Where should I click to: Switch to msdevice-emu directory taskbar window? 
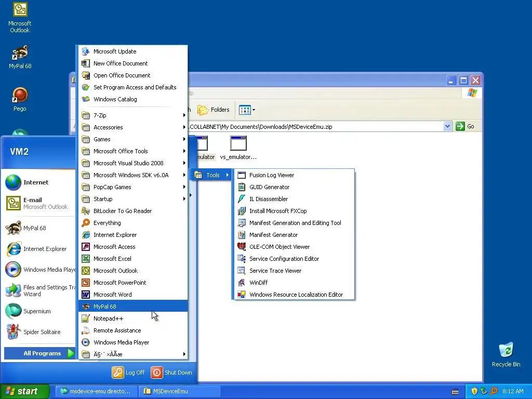point(96,391)
